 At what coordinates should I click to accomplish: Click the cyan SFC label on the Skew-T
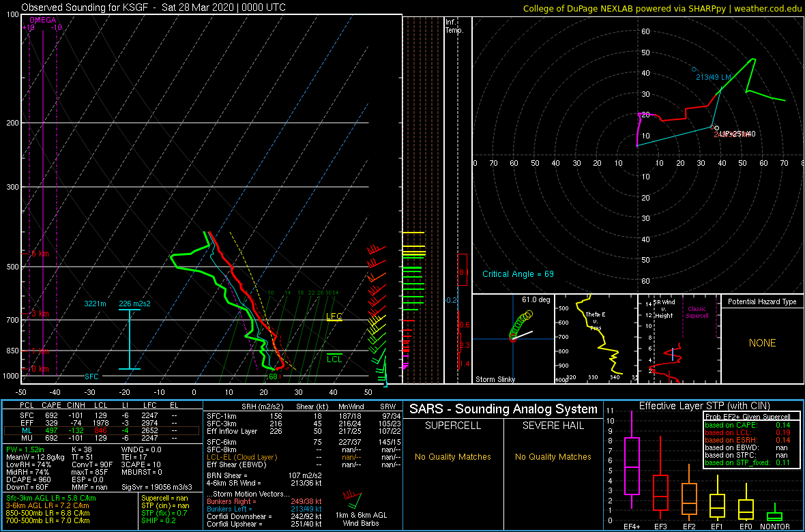pyautogui.click(x=92, y=376)
